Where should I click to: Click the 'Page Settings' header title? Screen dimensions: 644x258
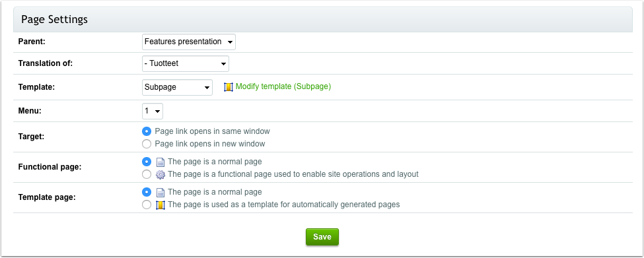(54, 19)
